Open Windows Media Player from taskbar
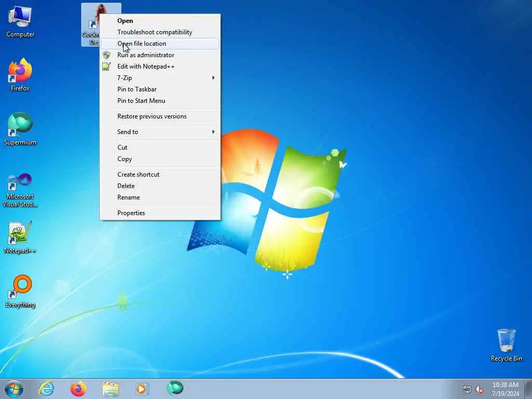This screenshot has width=532, height=399. [142, 389]
